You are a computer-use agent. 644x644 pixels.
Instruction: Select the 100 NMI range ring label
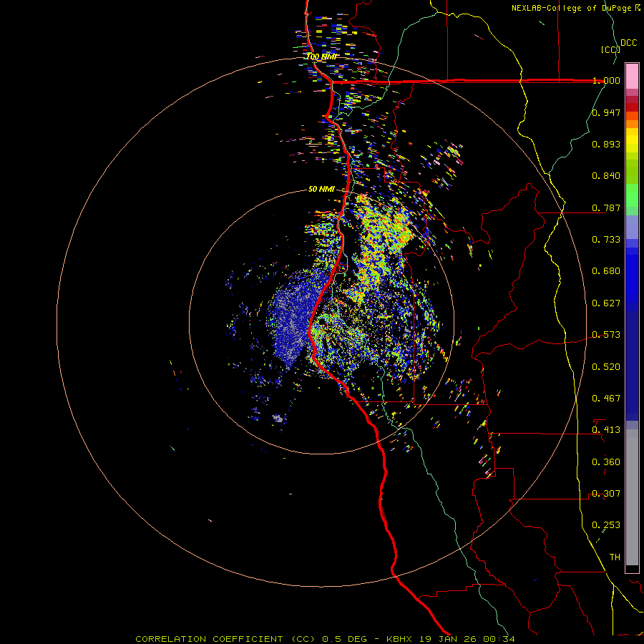(x=321, y=57)
